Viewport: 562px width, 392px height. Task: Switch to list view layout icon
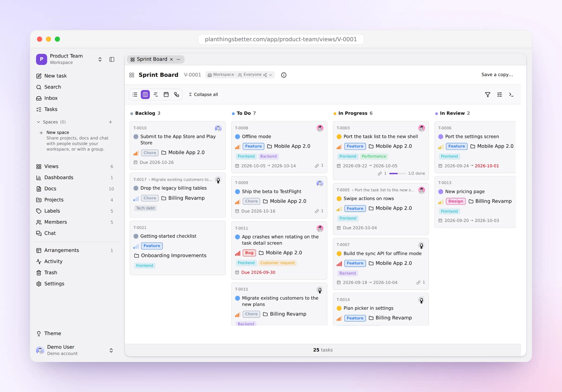[x=135, y=95]
